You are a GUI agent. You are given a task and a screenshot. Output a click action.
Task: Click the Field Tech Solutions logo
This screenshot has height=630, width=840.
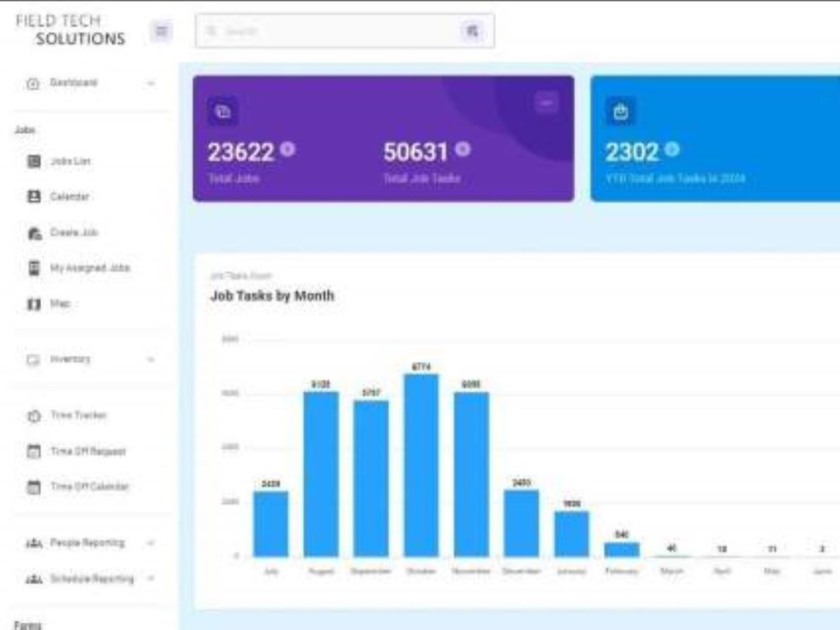click(x=71, y=29)
